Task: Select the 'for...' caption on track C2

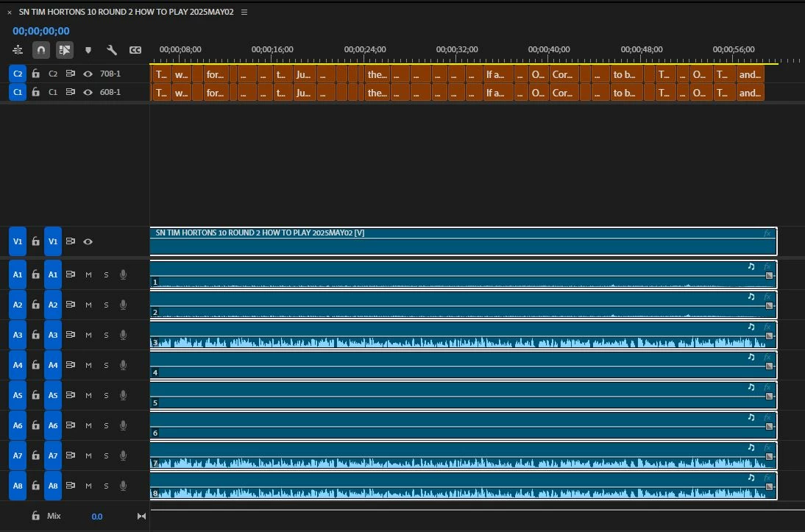Action: (216, 74)
